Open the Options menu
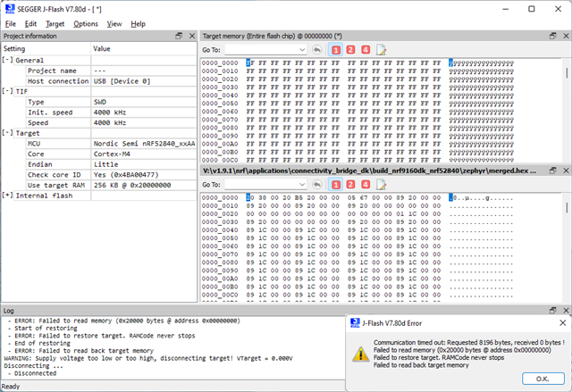The image size is (572, 392). [86, 23]
